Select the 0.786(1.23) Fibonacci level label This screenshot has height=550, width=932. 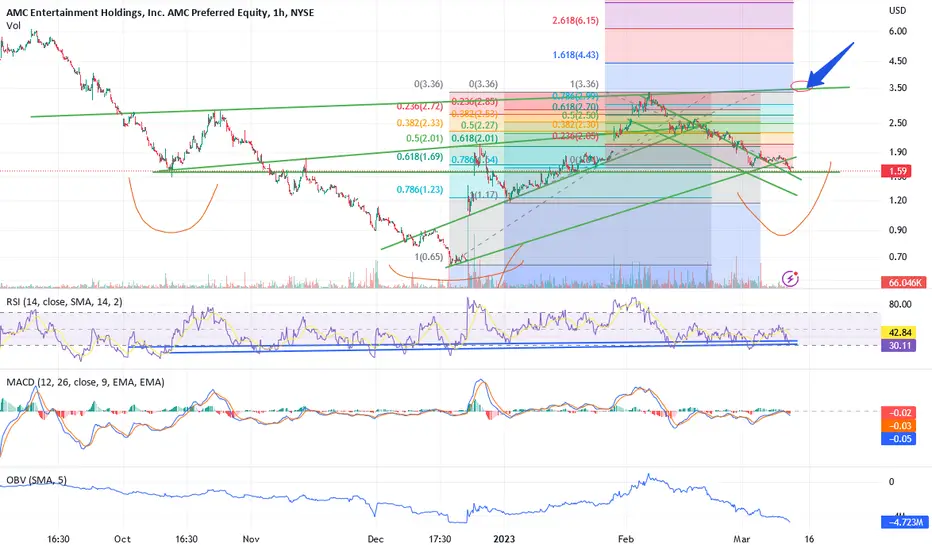[x=420, y=190]
